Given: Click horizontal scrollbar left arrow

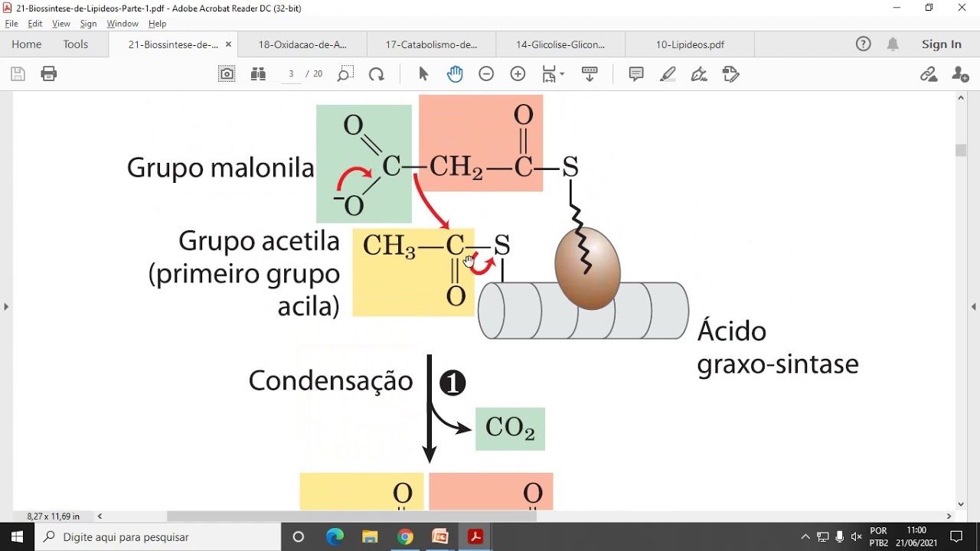Looking at the screenshot, I should coord(100,517).
